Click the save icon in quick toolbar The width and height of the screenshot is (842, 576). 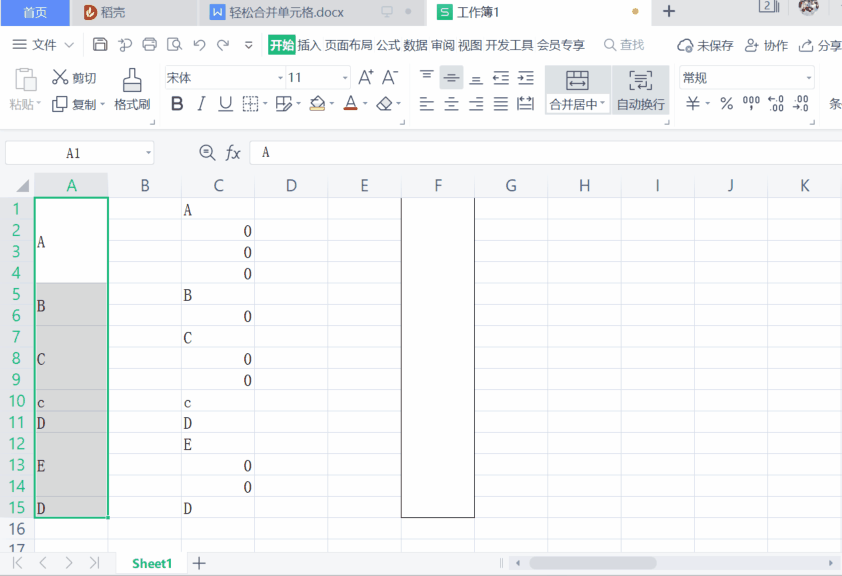(x=100, y=45)
